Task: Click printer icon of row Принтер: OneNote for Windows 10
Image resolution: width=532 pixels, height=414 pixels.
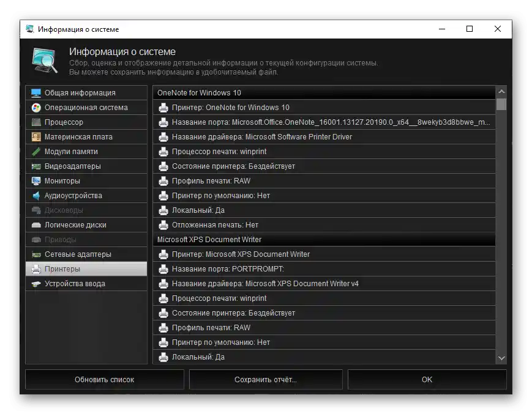Action: [163, 108]
